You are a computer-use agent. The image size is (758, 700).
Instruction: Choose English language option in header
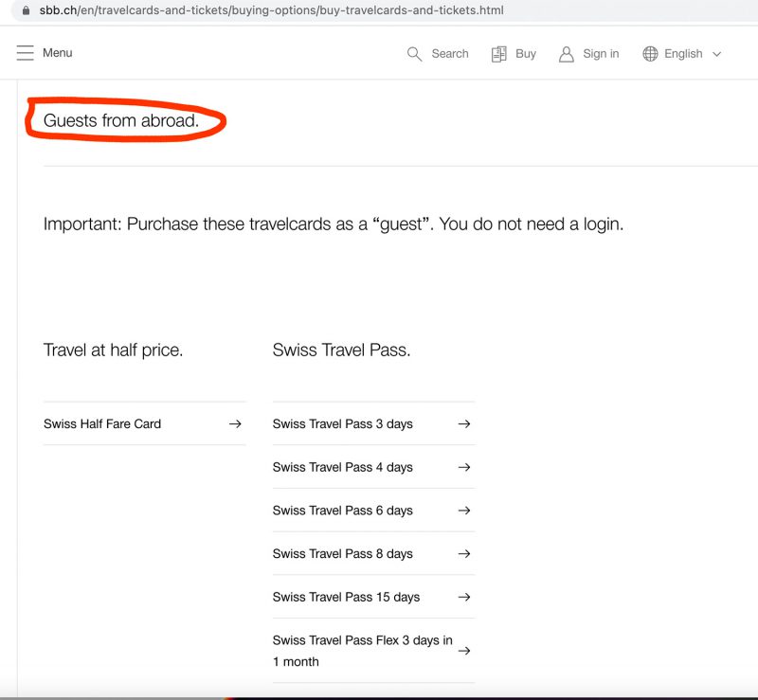683,54
